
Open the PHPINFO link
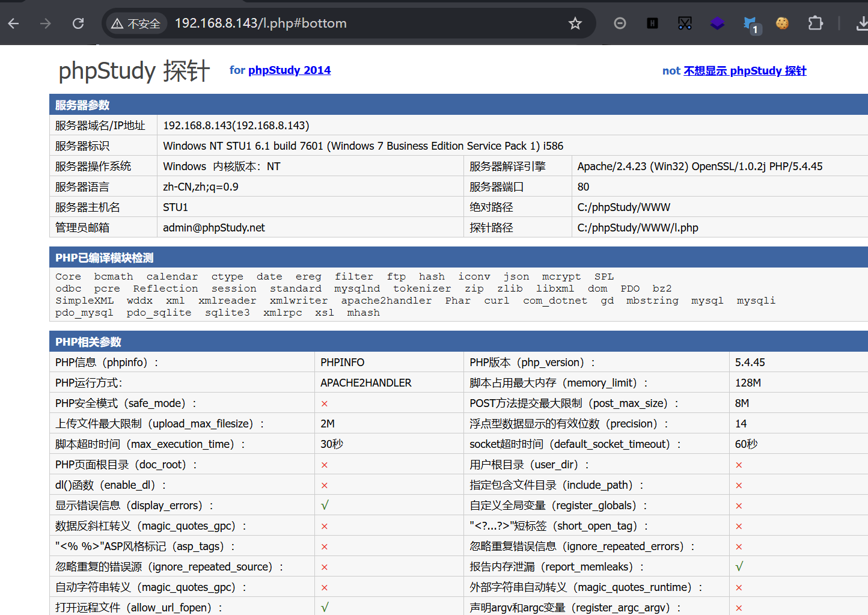342,363
